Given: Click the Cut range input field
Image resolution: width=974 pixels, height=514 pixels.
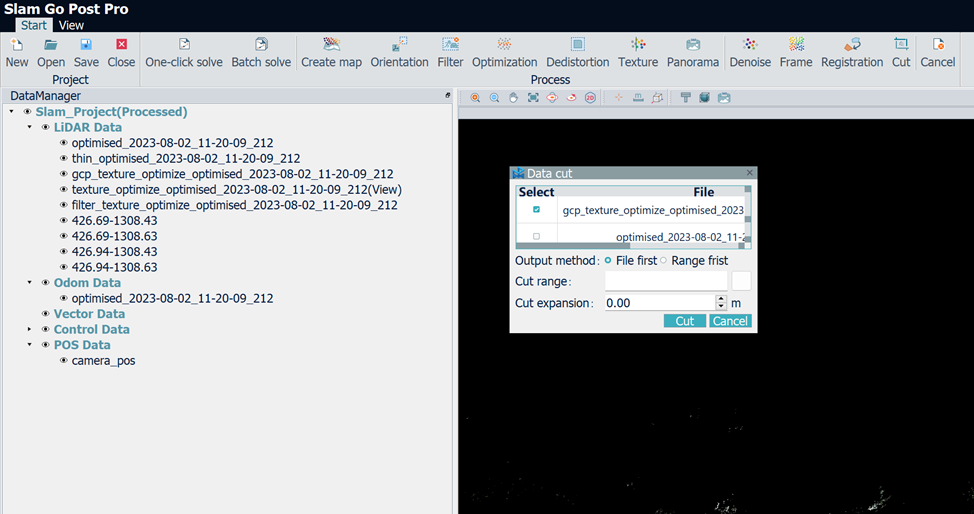Looking at the screenshot, I should 666,281.
